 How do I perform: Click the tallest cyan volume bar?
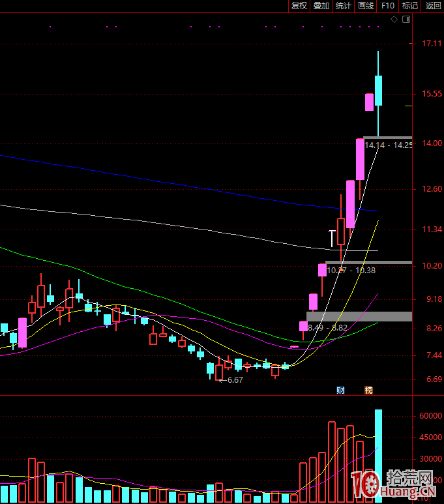pos(378,456)
